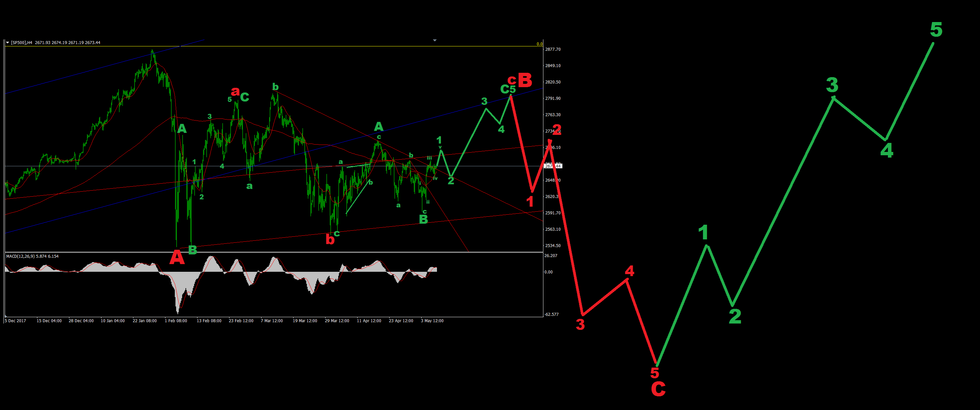Open the SP500 H4 chart dropdown arrow
Screen dimensions: 980x410
pyautogui.click(x=7, y=43)
